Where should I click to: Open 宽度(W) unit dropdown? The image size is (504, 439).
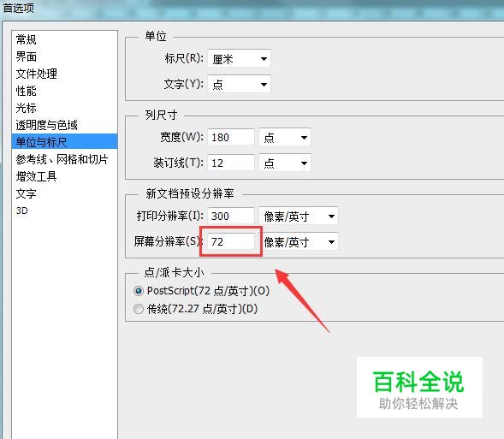tap(285, 138)
